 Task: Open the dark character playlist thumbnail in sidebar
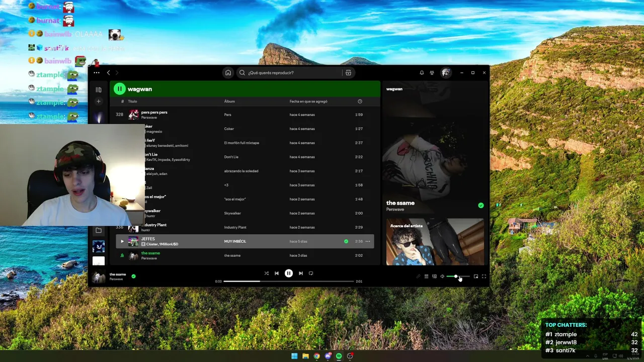tap(99, 246)
